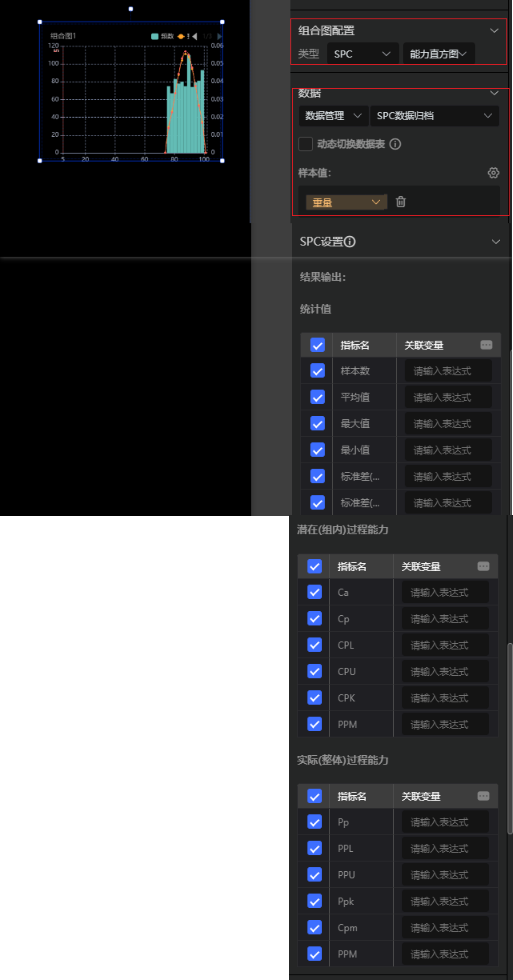Open the 重量 sample value dropdown
The height and width of the screenshot is (980, 513).
(346, 202)
